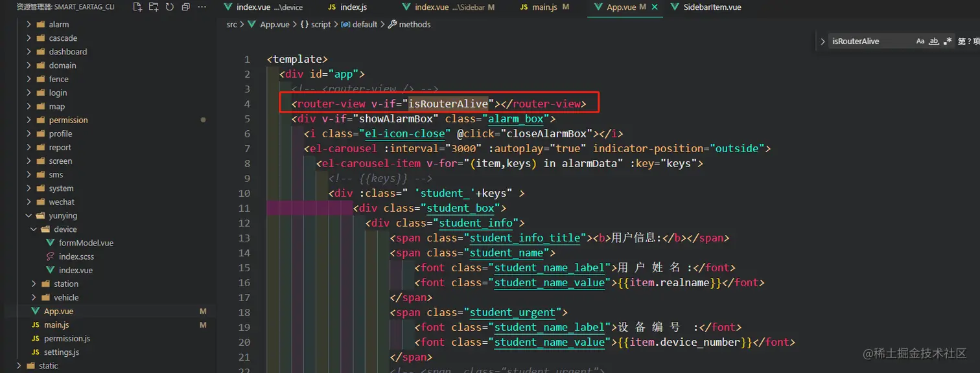Click src in the breadcrumb
The width and height of the screenshot is (980, 373).
(232, 24)
